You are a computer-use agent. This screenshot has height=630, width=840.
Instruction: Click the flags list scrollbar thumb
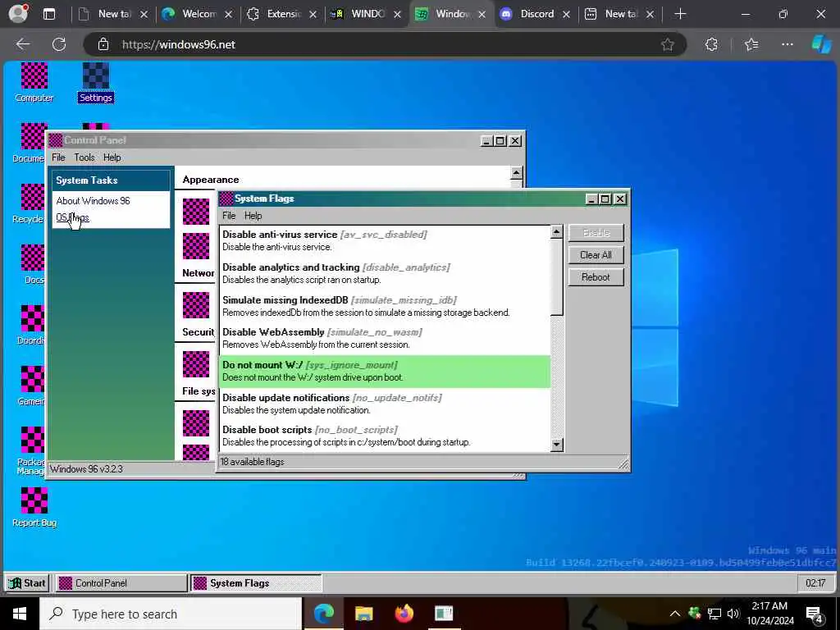click(x=557, y=277)
